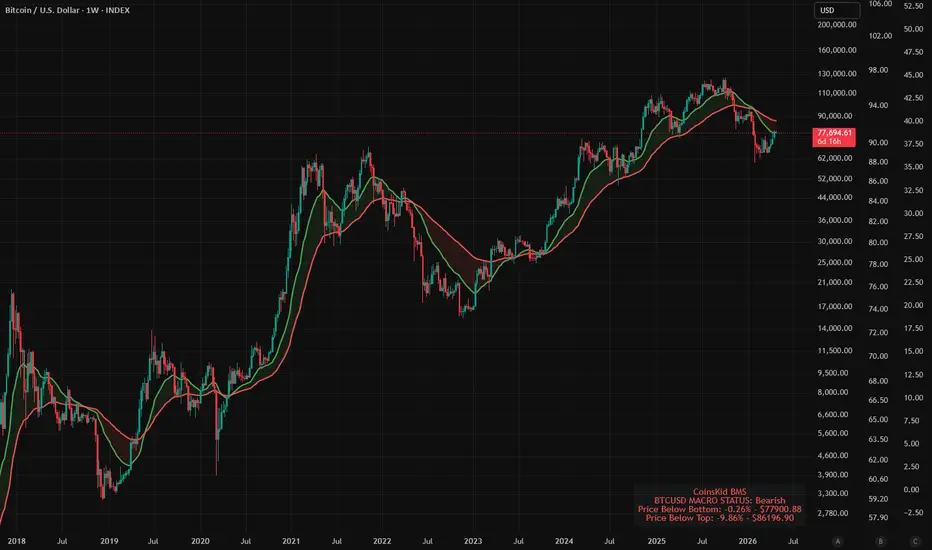Screen dimensions: 932x550
Task: Click the 130,000.00 price axis label
Action: point(837,74)
